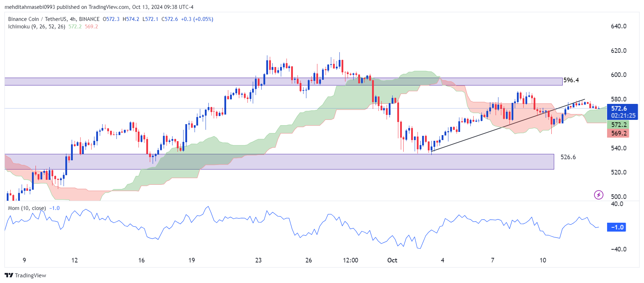This screenshot has height=283, width=644.
Task: Click the price change text +0.3 (+0.05%)
Action: (197, 19)
